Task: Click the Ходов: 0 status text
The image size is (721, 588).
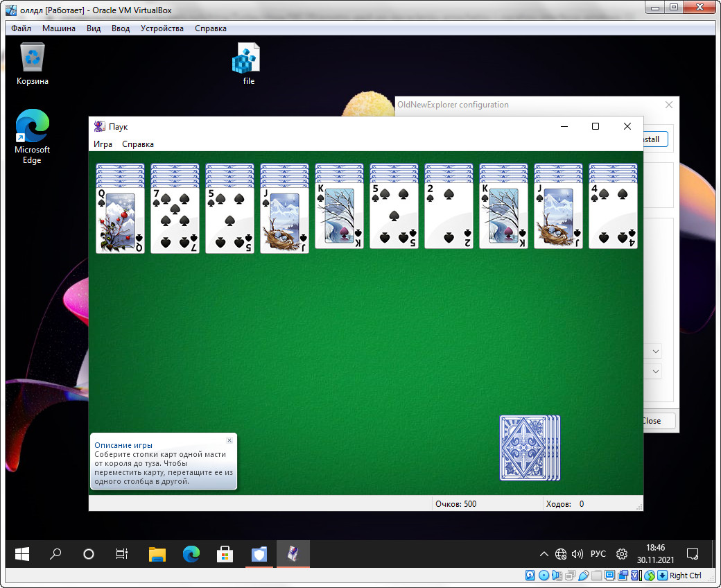Action: (x=564, y=504)
